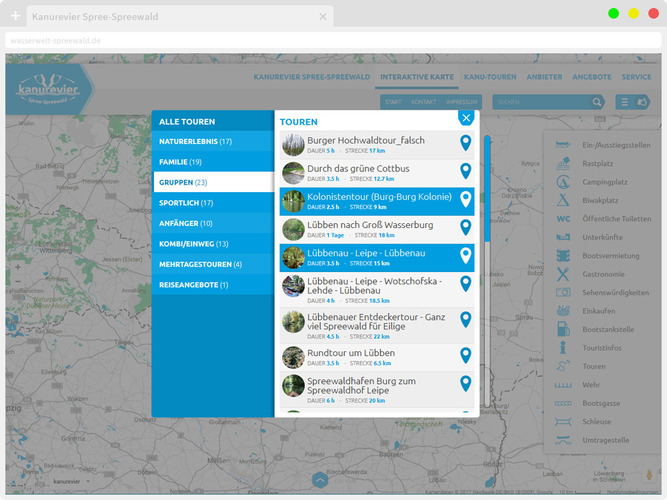
Task: Toggle Rastplatz markers in the legend
Action: [564, 164]
